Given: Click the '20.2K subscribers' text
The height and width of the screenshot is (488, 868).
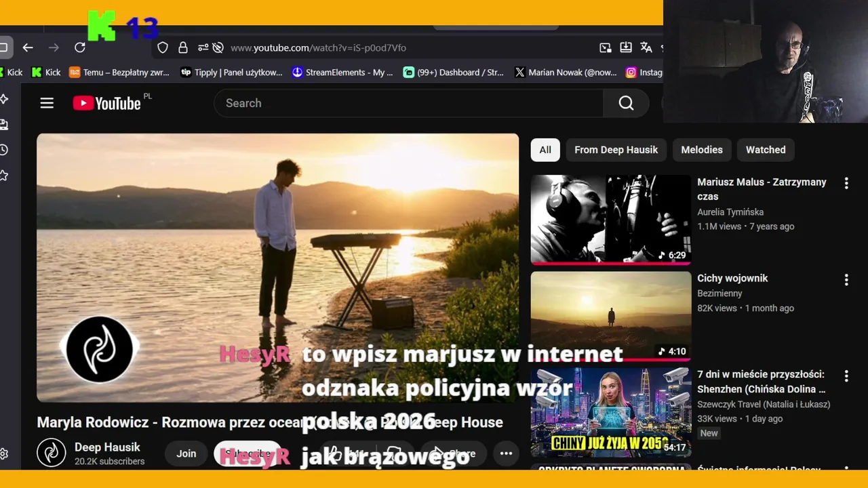Looking at the screenshot, I should (x=109, y=462).
